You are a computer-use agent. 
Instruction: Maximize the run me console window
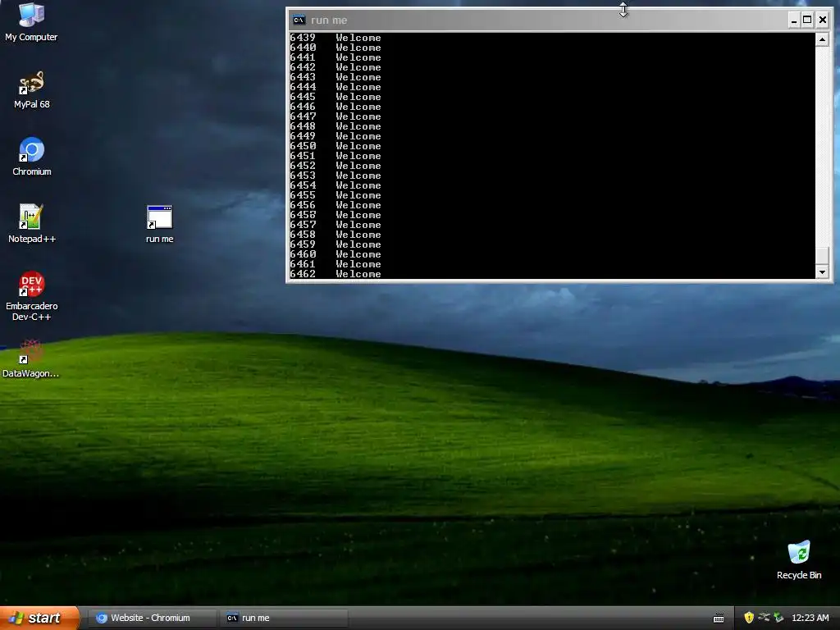(x=807, y=21)
